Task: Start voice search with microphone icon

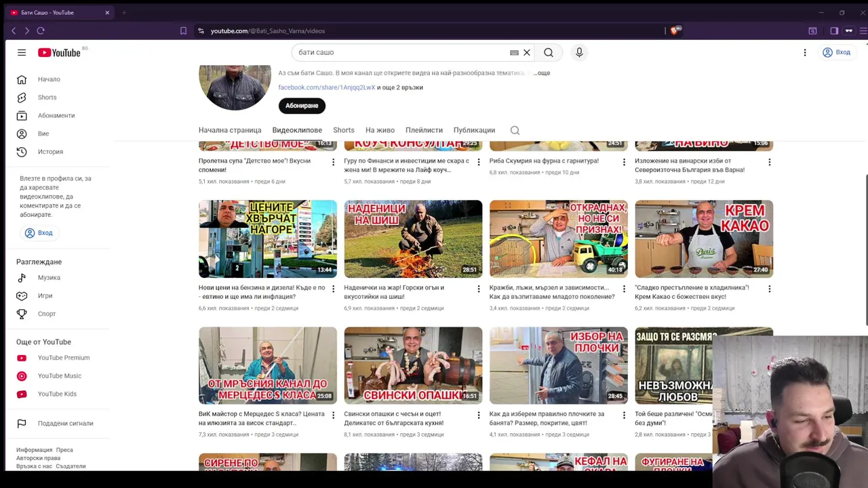Action: coord(579,52)
